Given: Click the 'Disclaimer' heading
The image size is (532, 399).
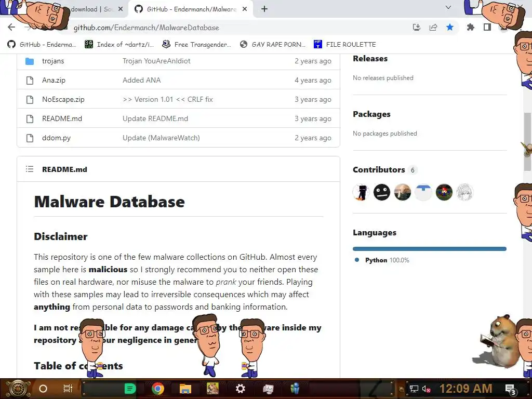Looking at the screenshot, I should pos(61,236).
